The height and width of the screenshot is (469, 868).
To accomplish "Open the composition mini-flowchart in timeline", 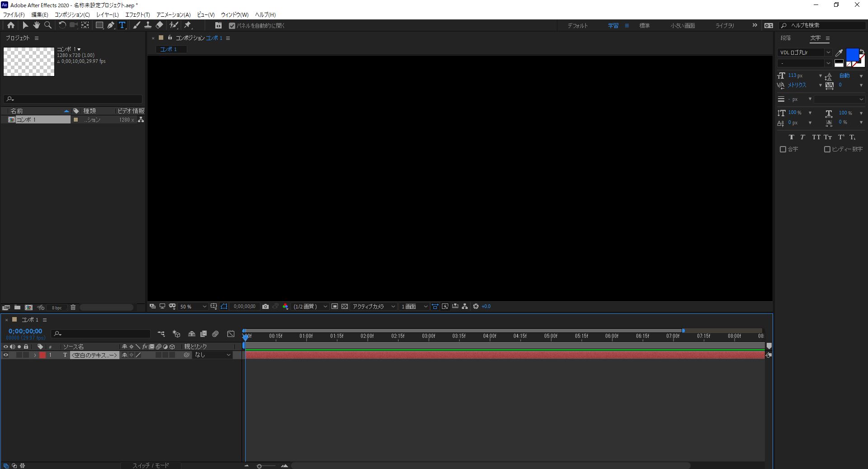I will [x=161, y=334].
